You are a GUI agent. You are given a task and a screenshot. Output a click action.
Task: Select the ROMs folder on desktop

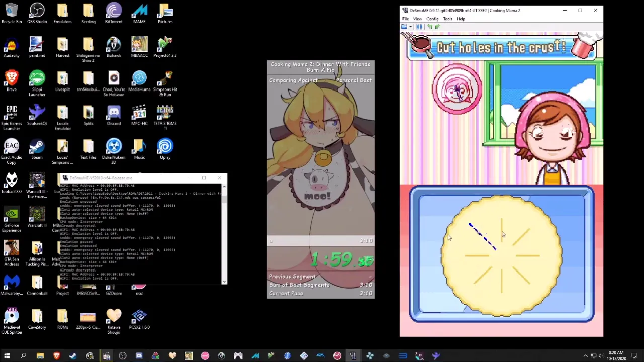pos(62,319)
